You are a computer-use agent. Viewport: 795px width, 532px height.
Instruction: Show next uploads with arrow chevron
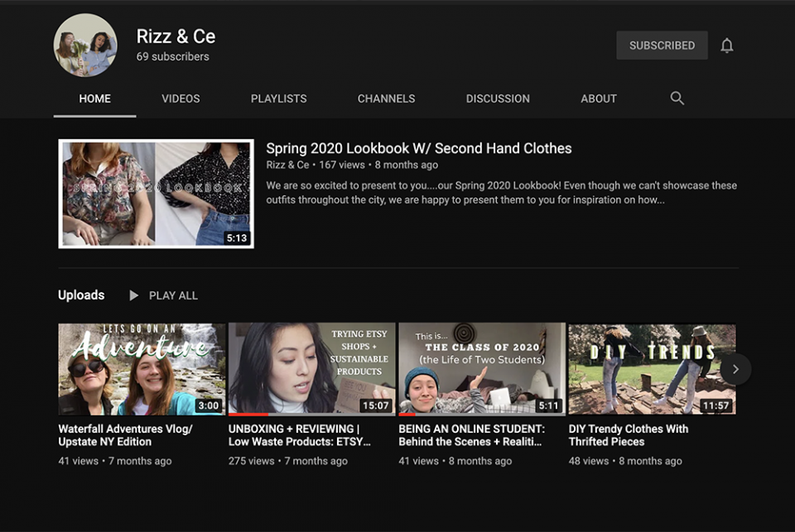735,369
